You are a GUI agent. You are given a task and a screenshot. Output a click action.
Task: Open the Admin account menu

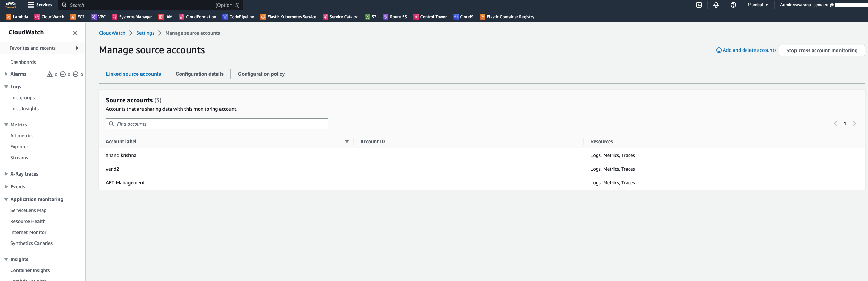pyautogui.click(x=823, y=5)
